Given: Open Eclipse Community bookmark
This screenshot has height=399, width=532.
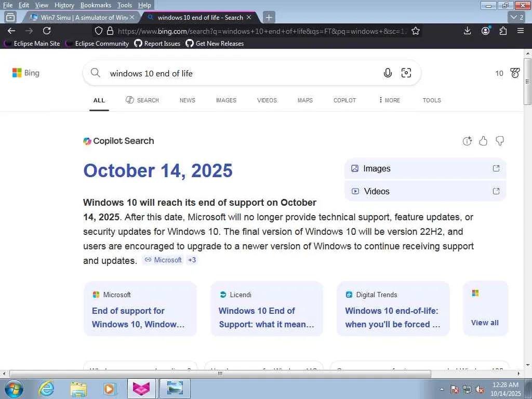Looking at the screenshot, I should 98,44.
